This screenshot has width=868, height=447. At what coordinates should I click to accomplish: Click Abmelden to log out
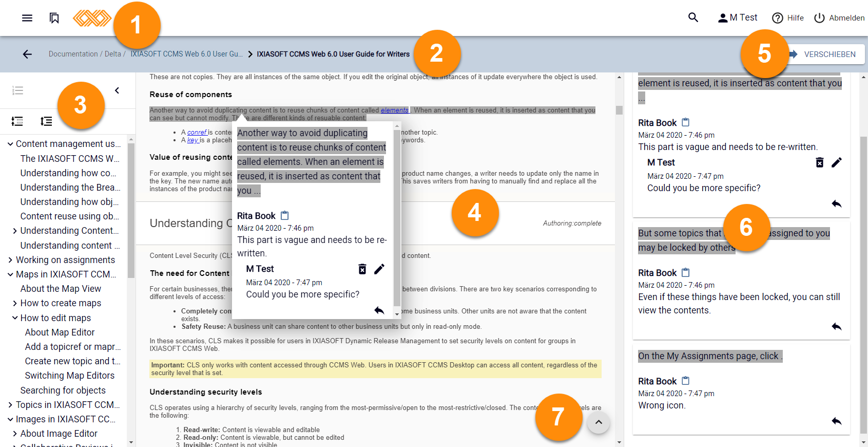(x=839, y=18)
